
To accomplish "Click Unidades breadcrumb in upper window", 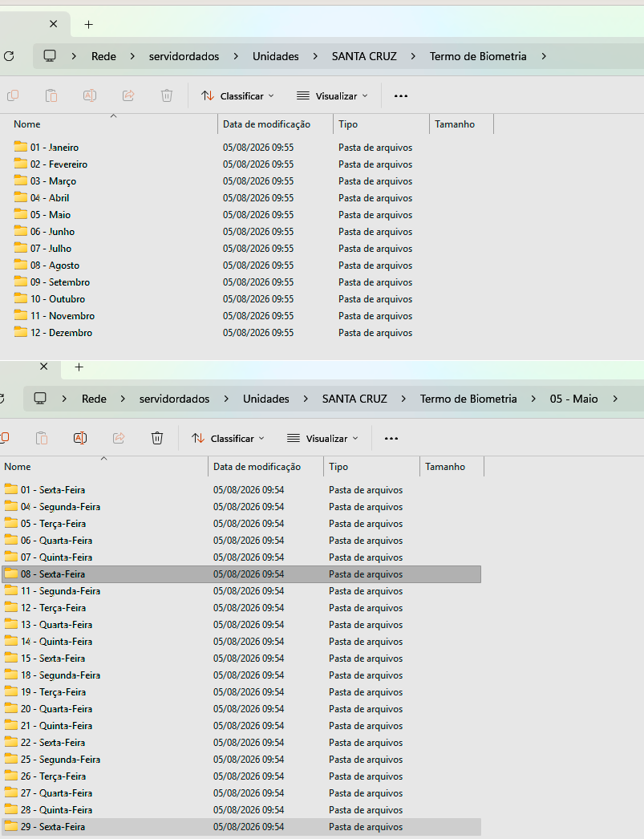I will pos(275,56).
